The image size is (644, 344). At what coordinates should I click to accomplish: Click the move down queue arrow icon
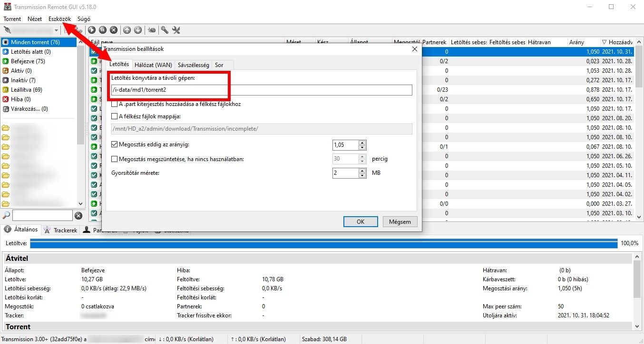[138, 30]
